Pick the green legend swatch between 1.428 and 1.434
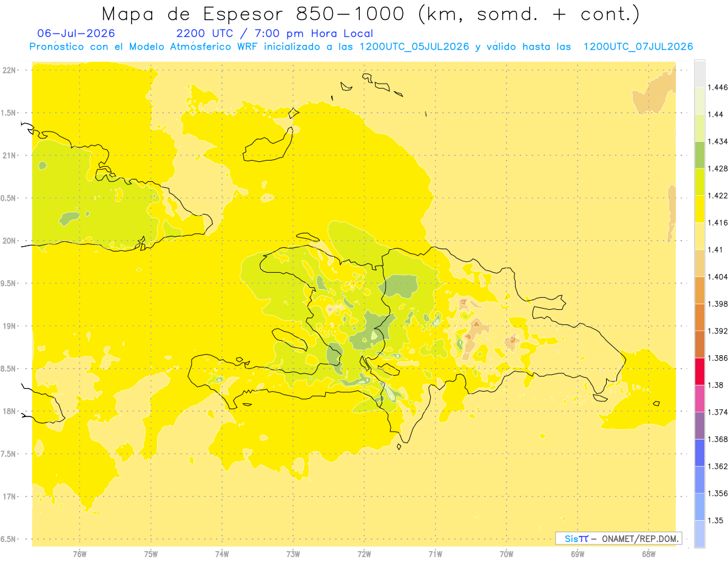The height and width of the screenshot is (562, 728). 699,155
